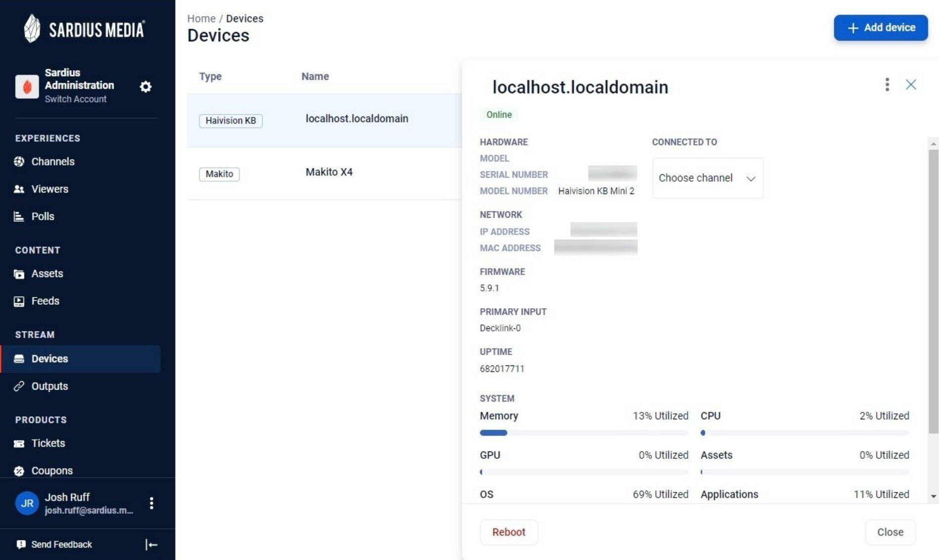This screenshot has height=560, width=939.
Task: Select Coupons under Products
Action: click(52, 471)
